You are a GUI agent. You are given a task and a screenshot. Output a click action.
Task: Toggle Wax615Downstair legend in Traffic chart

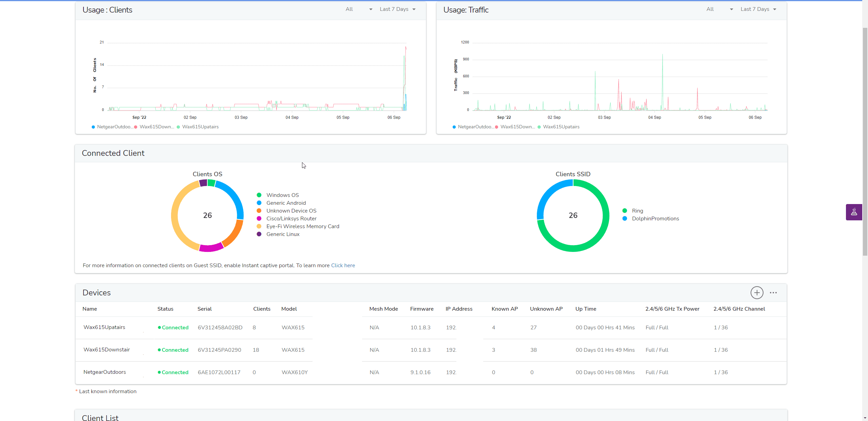coord(517,127)
